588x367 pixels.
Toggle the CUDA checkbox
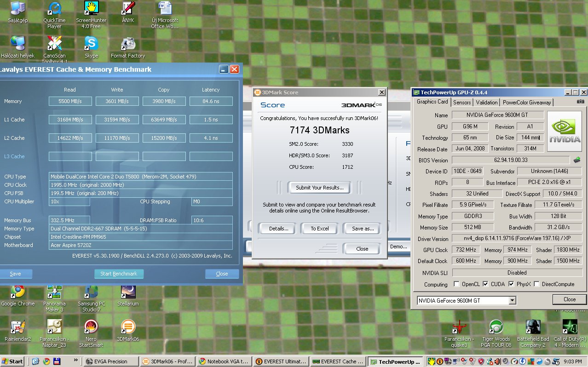coord(485,284)
